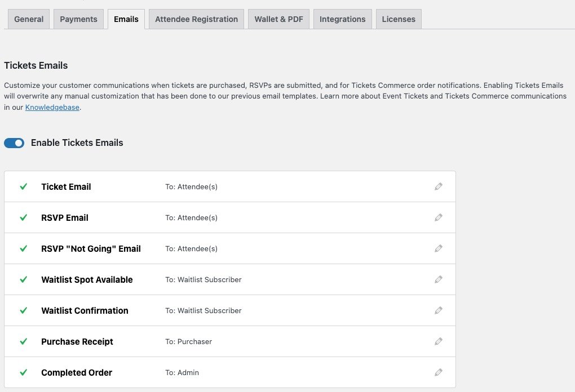Open the Payments settings tab
The image size is (575, 392).
(x=78, y=19)
